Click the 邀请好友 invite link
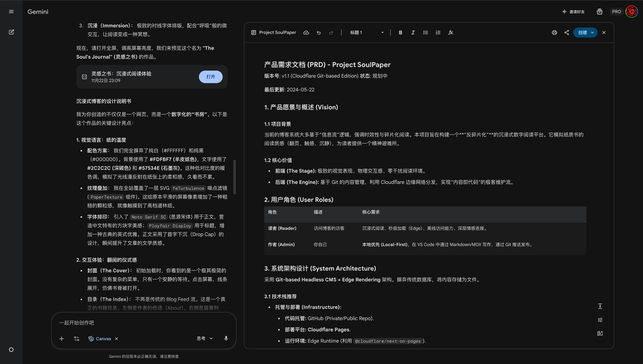The image size is (643, 364). 573,12
